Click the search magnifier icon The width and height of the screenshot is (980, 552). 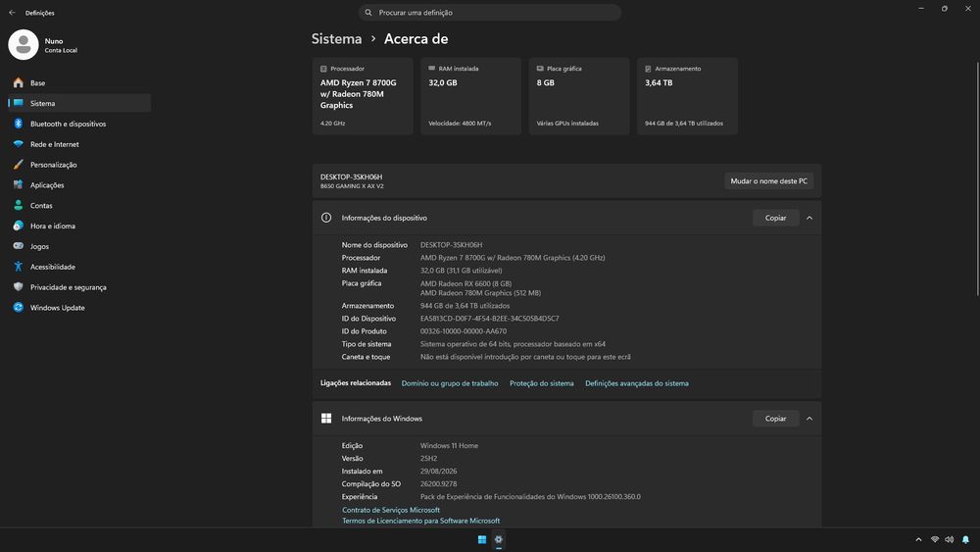[x=368, y=13]
